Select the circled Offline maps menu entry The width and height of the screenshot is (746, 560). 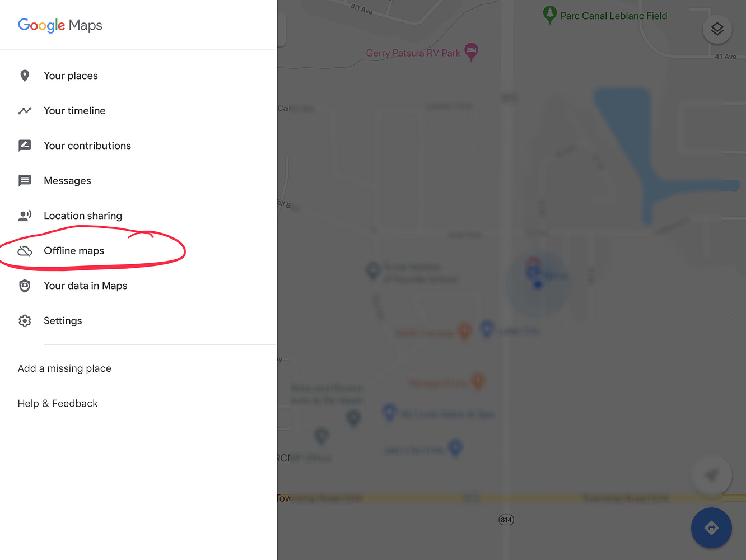(x=74, y=251)
